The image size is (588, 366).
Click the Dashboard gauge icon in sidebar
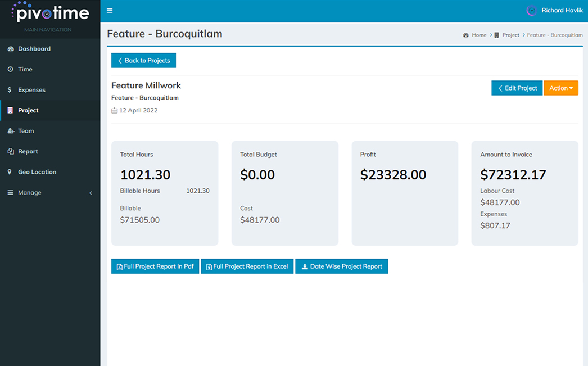(10, 49)
